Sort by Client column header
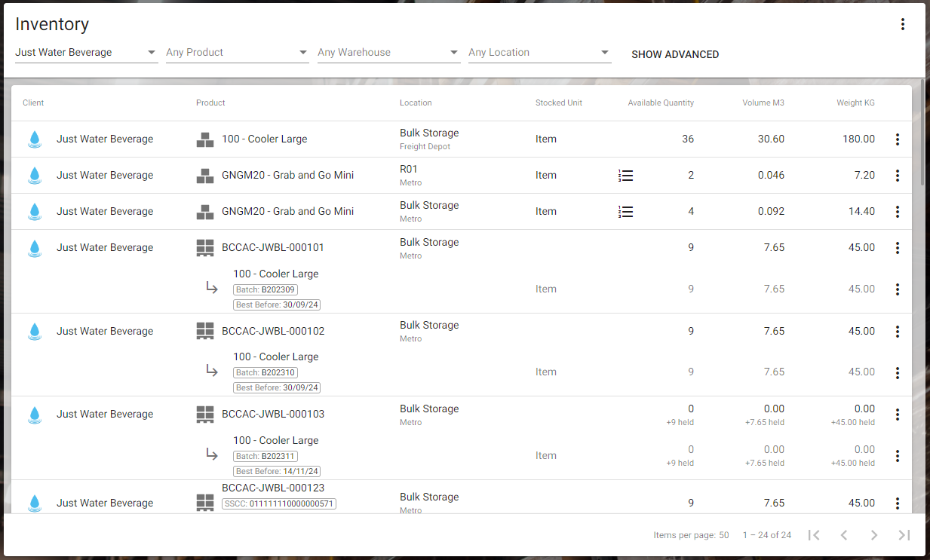The height and width of the screenshot is (560, 930). pos(33,103)
